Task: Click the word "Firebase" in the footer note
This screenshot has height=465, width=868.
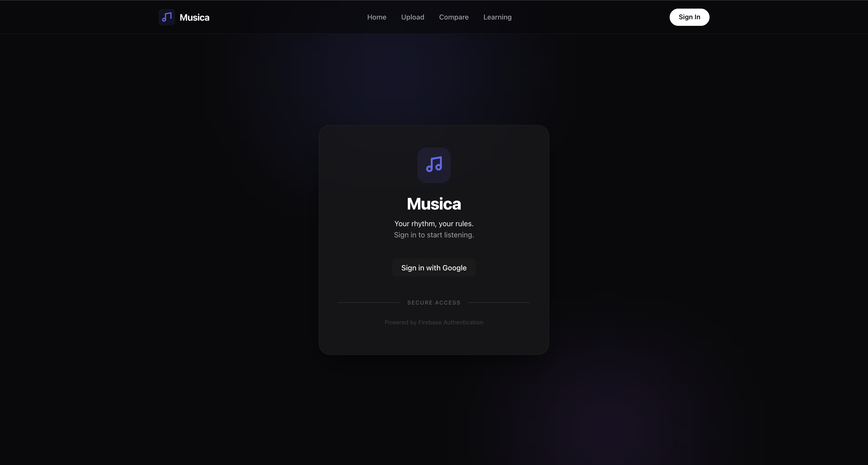Action: (x=430, y=322)
